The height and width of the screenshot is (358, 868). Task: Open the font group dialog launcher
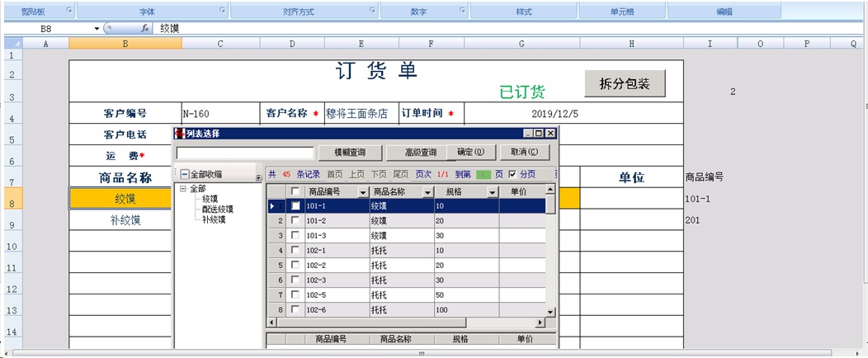click(223, 11)
